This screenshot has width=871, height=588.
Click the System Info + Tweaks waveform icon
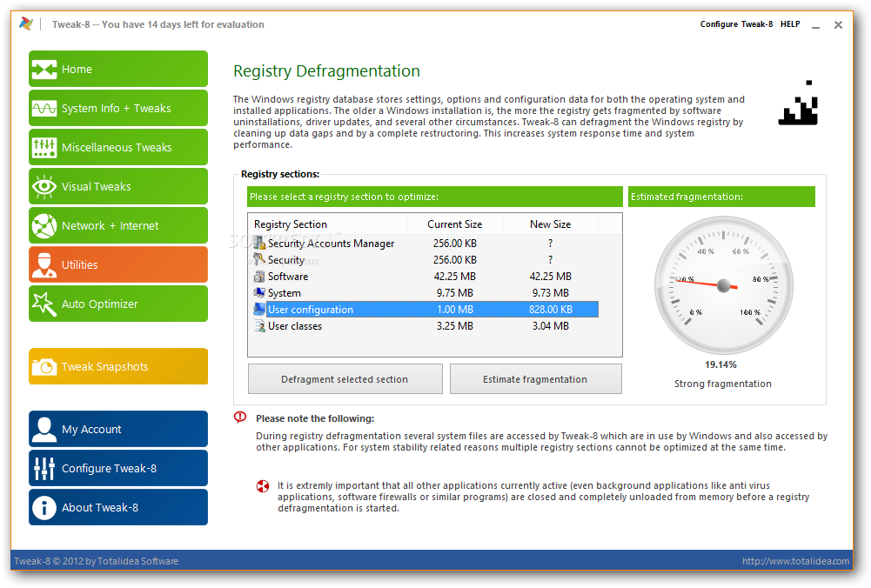coord(44,108)
